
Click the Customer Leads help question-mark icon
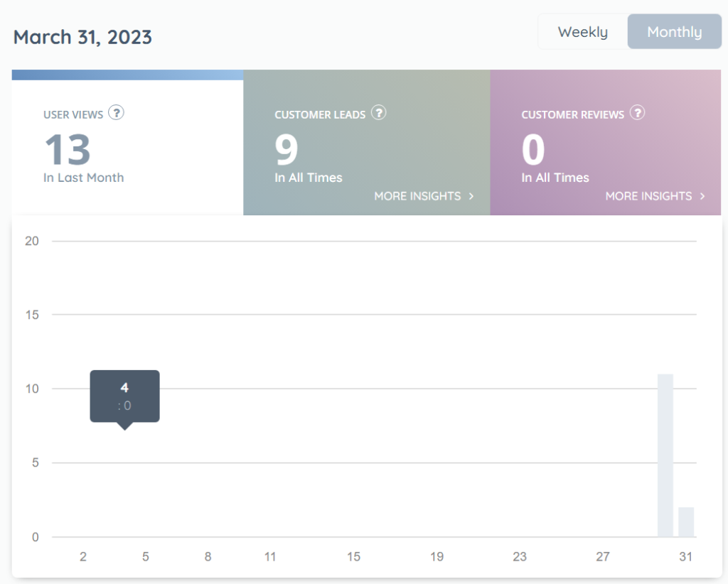(379, 113)
